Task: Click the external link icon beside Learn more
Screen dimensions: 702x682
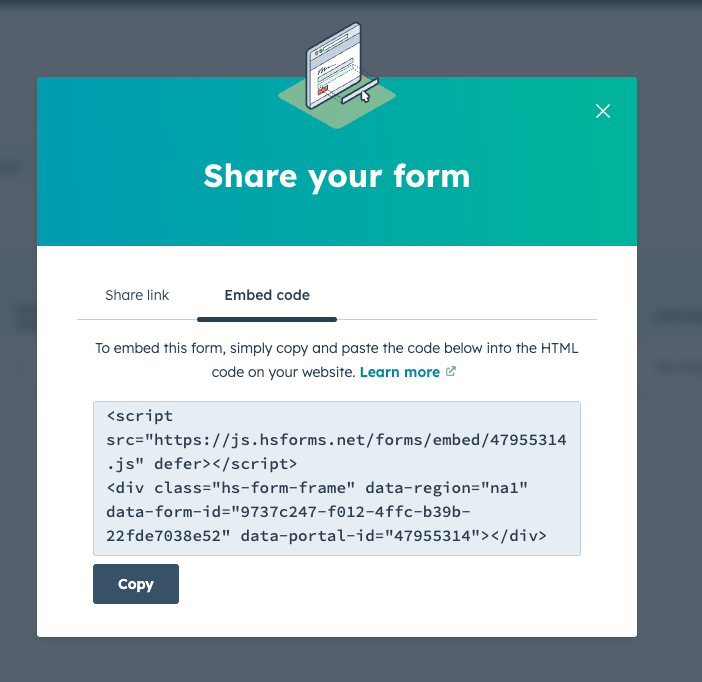Action: tap(451, 371)
